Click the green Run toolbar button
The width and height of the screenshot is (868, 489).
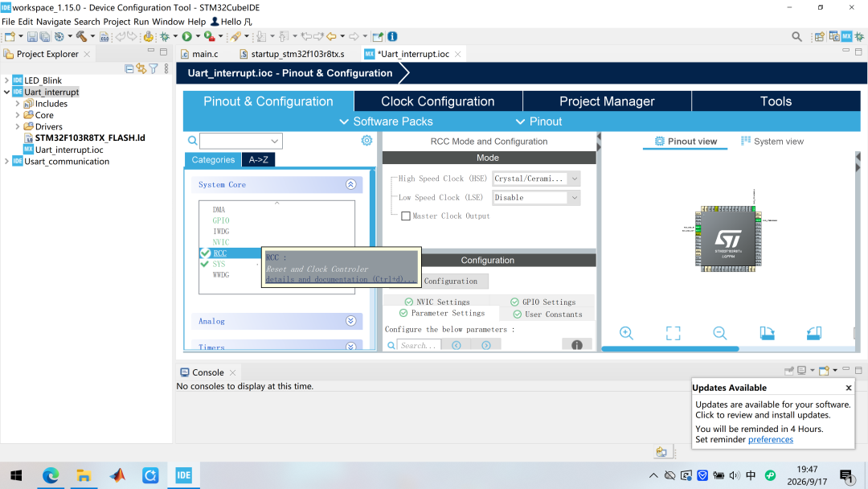click(x=187, y=36)
